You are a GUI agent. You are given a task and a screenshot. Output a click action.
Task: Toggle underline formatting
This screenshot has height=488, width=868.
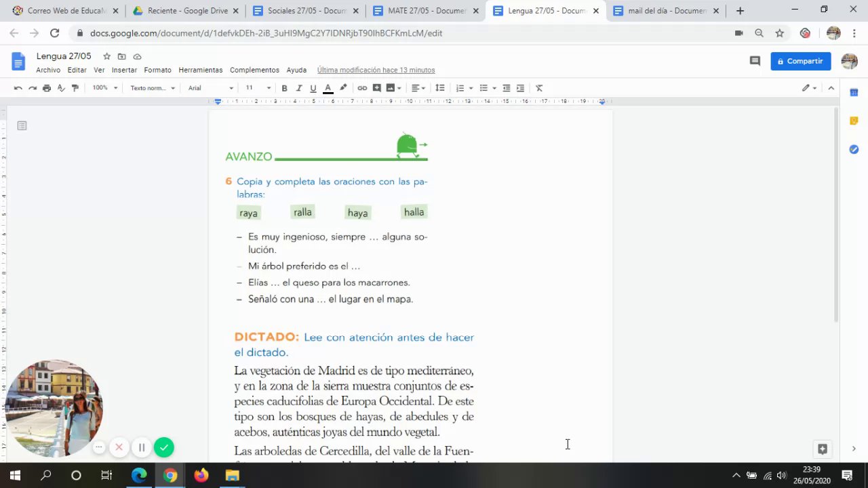pyautogui.click(x=313, y=88)
